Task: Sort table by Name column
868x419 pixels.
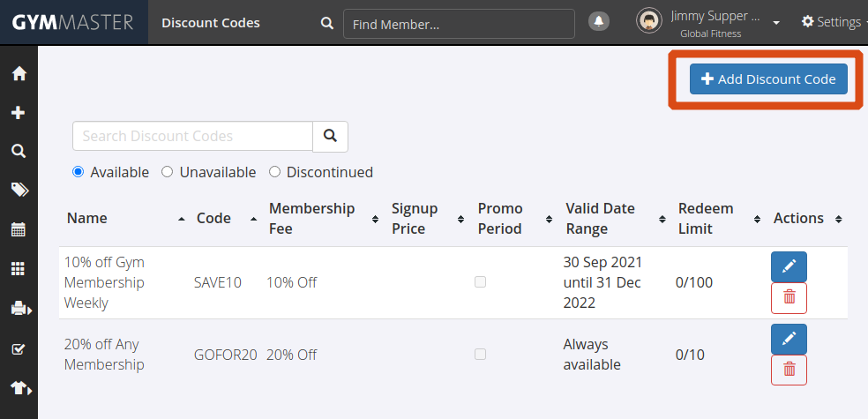Action: tap(86, 218)
